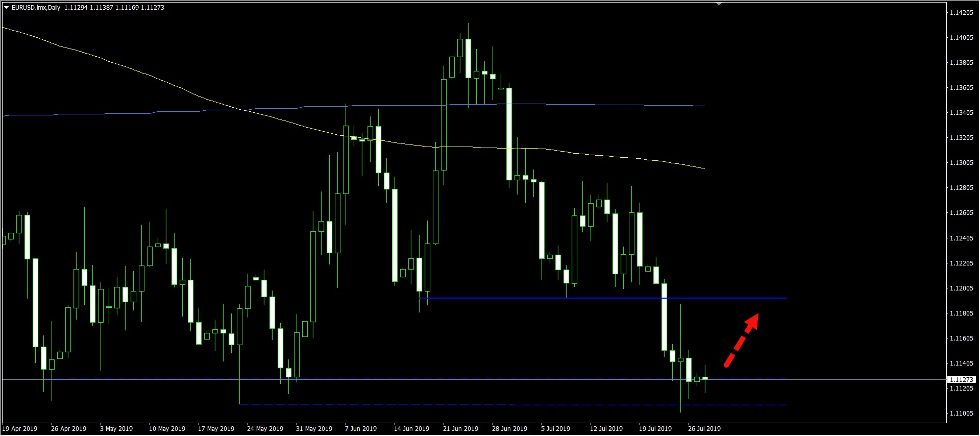
Task: Click the 19 Jul 2019 date label
Action: 655,429
